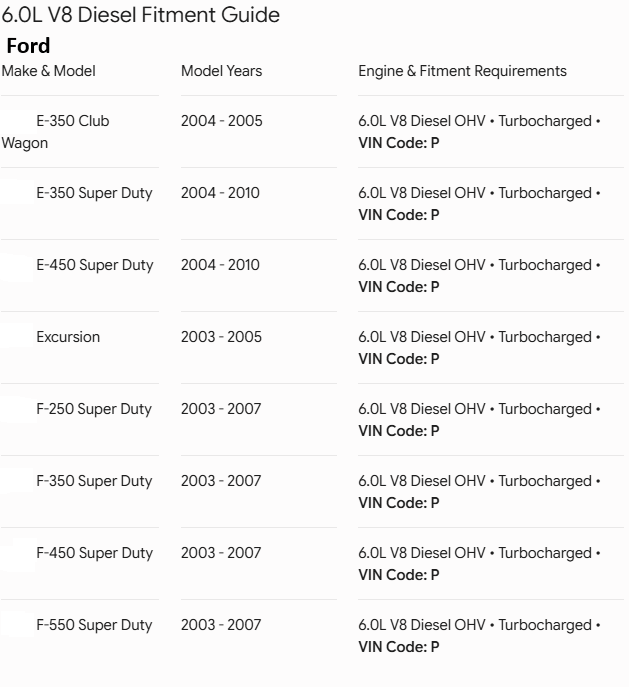Screen dimensions: 629x687
Task: Select the F-450 Super Duty model
Action: pos(95,553)
